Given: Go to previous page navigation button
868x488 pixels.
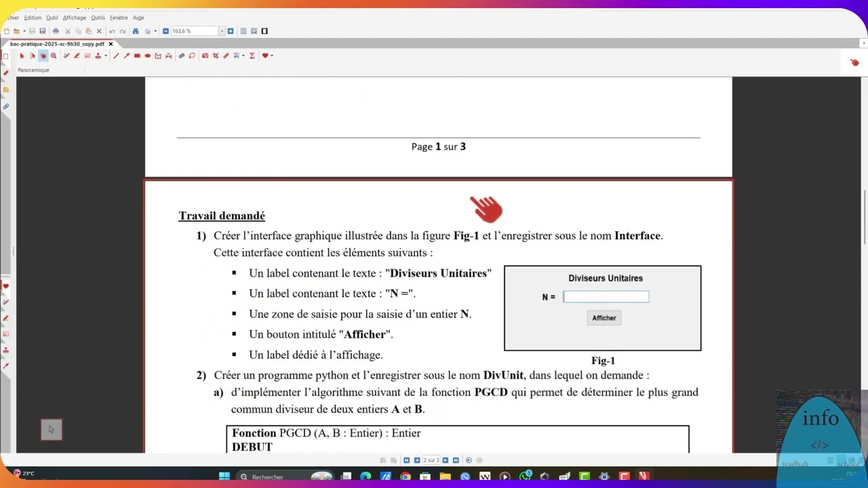Looking at the screenshot, I should tap(417, 460).
